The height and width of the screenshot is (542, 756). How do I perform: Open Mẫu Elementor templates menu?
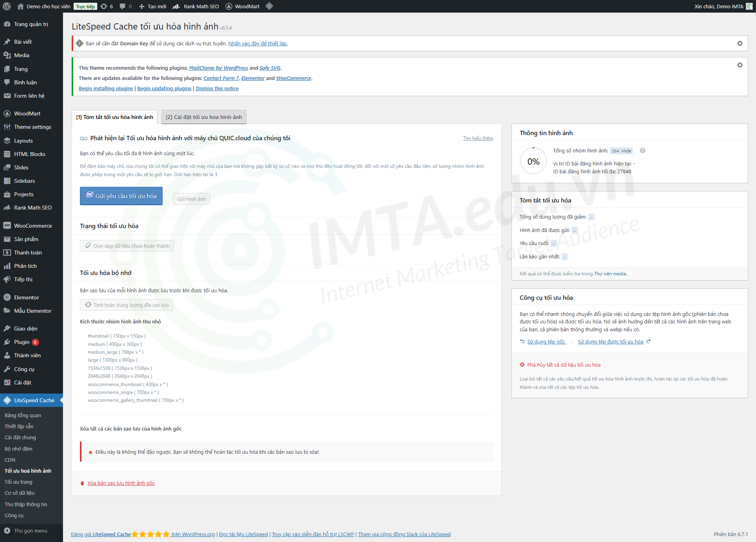pyautogui.click(x=31, y=311)
